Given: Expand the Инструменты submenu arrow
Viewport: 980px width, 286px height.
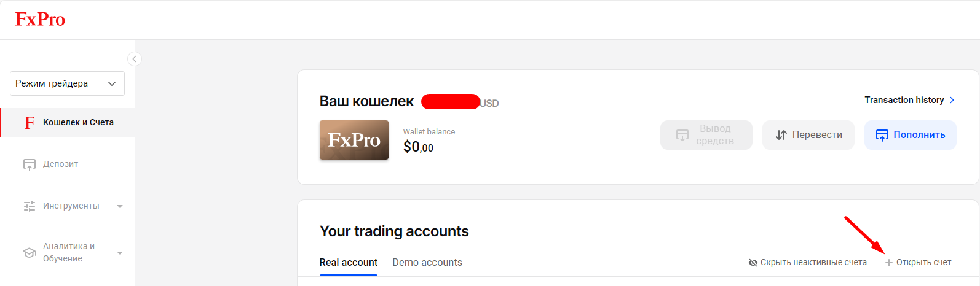Looking at the screenshot, I should 120,206.
